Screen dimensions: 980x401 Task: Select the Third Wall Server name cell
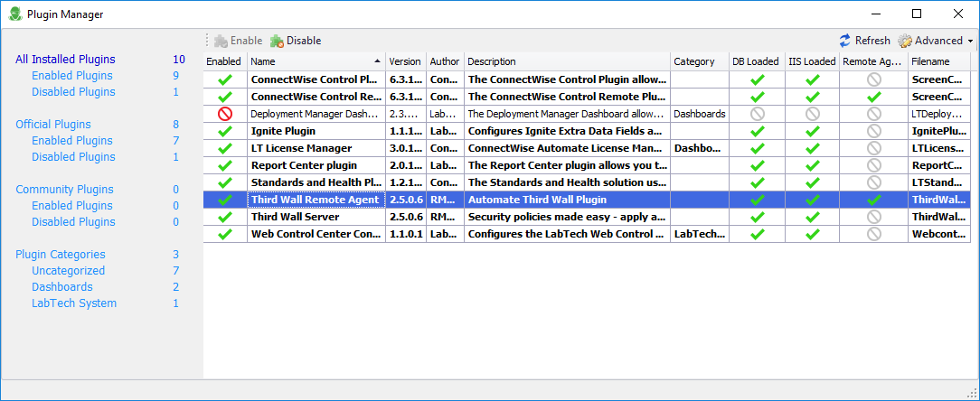pos(316,217)
